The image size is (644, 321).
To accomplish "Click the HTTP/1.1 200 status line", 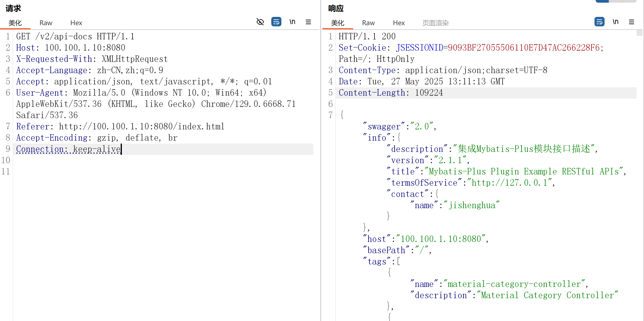I will coord(367,36).
